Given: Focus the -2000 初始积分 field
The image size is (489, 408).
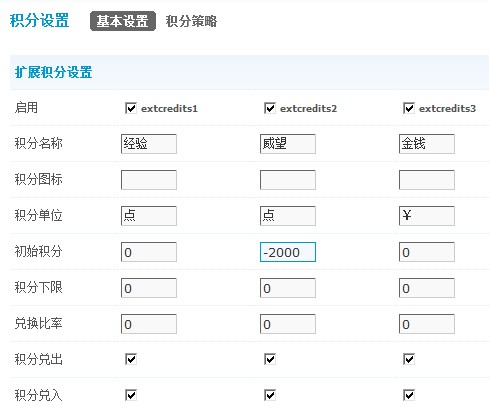Looking at the screenshot, I should tap(288, 252).
